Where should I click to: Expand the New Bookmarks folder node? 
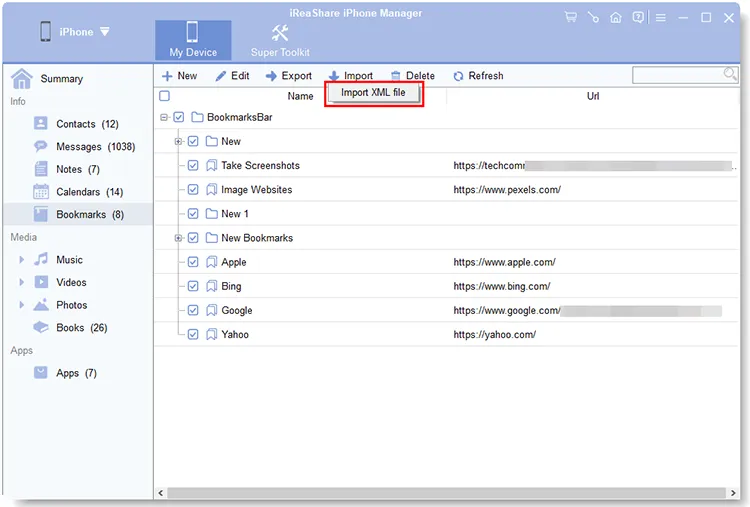pyautogui.click(x=178, y=238)
